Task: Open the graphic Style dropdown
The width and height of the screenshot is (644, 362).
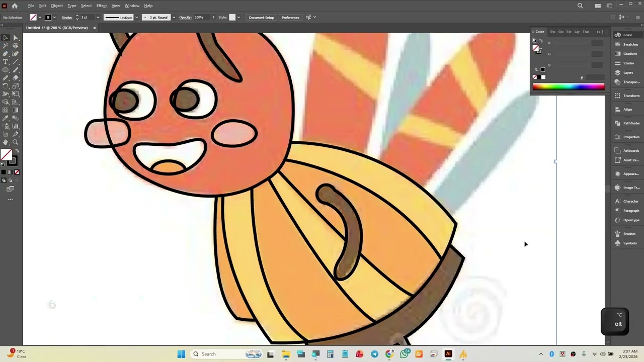Action: click(x=238, y=17)
